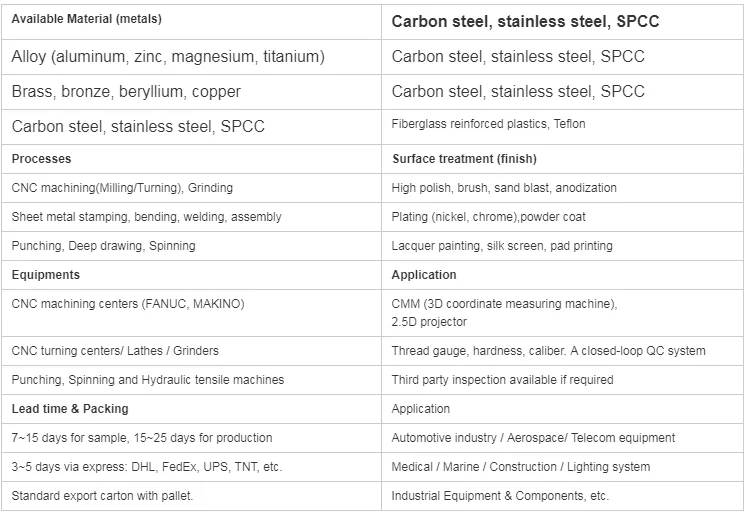Viewport: 747px width, 517px height.
Task: Select 'CNC turning centers/ Lathes / Grinders'
Action: [x=115, y=351]
